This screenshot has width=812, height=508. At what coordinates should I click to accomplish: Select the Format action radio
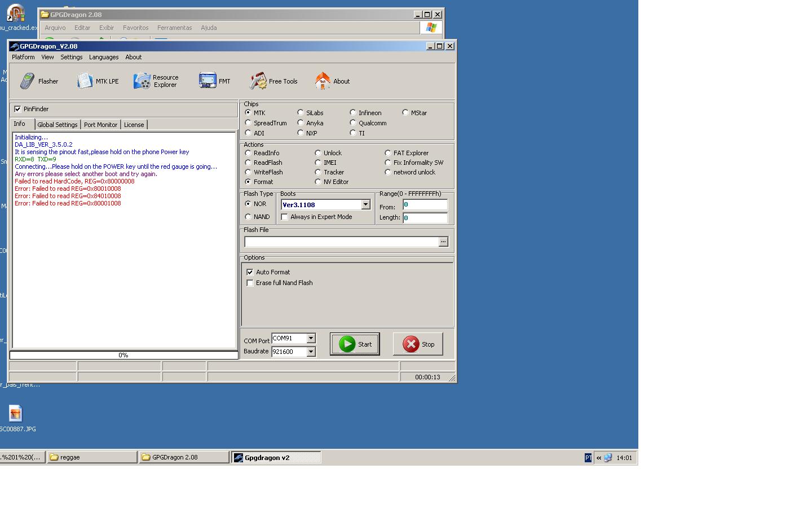pyautogui.click(x=248, y=182)
